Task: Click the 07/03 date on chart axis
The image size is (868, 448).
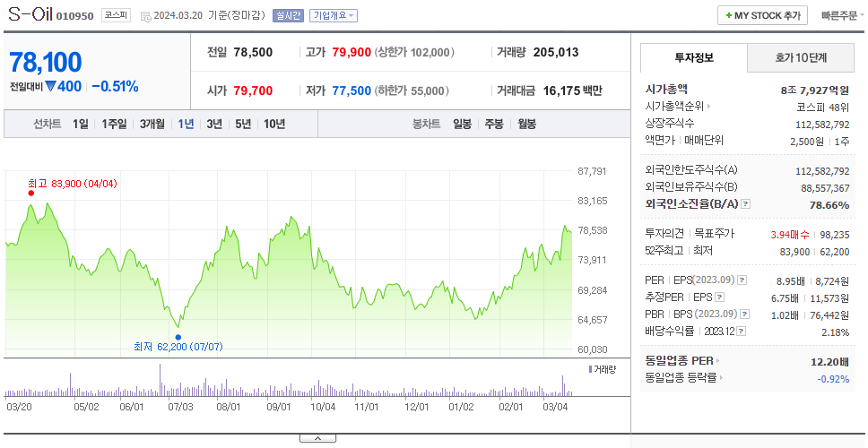Action: 180,407
